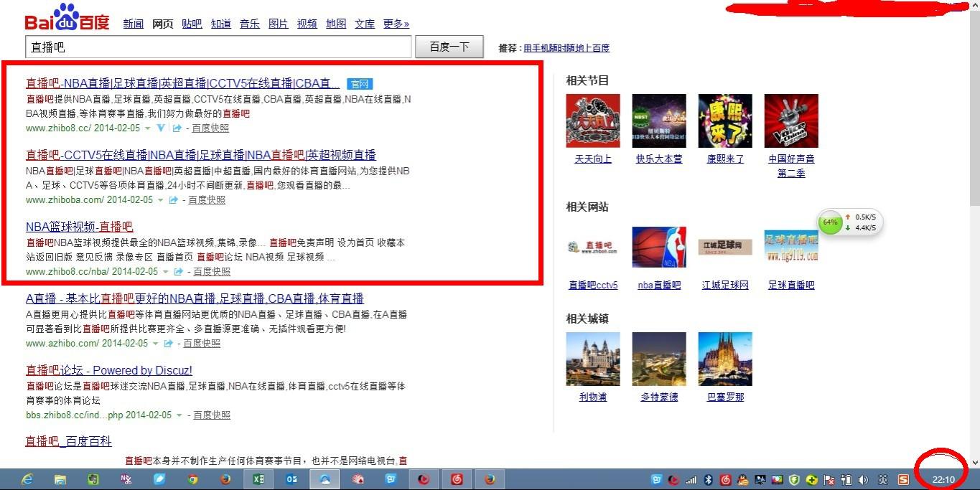Expand dropdown arrow after bbs.zhibo8.cc 2014-02-05
This screenshot has height=490, width=980.
click(179, 415)
